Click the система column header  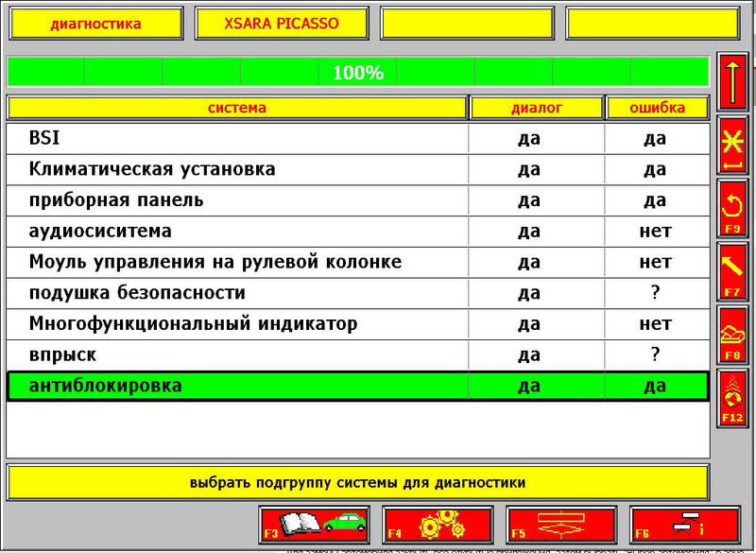point(237,107)
